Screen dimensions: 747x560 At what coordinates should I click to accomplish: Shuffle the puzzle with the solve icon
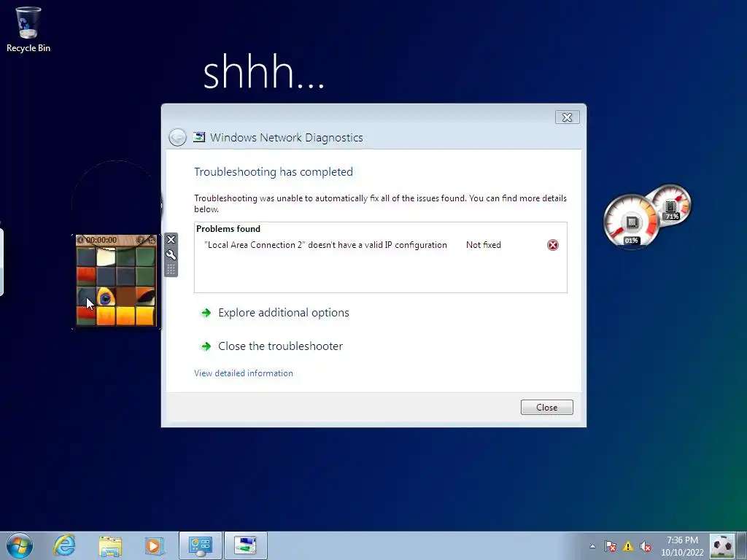pos(151,240)
